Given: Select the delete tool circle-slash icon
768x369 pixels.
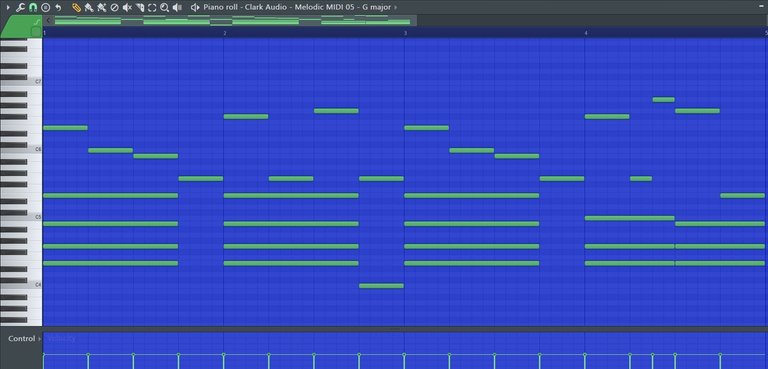Looking at the screenshot, I should point(114,7).
